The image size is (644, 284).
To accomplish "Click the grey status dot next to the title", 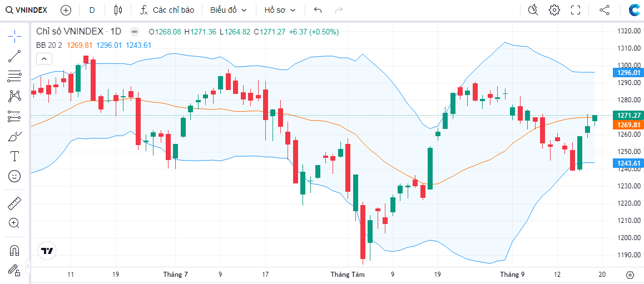I will pos(134,32).
